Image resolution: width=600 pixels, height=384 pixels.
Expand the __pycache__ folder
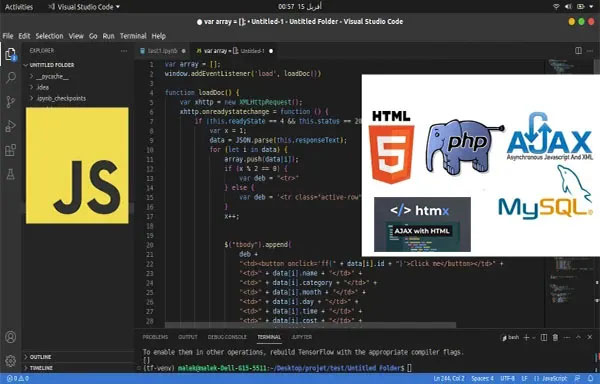click(49, 76)
